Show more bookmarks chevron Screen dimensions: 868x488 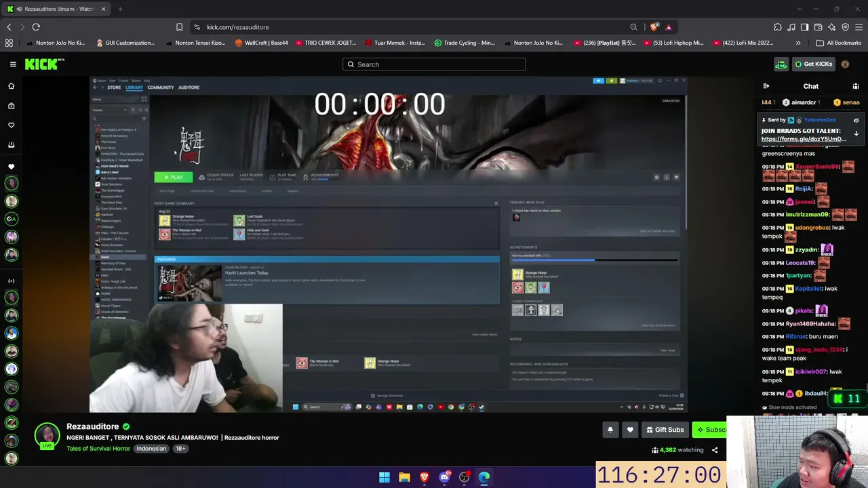pyautogui.click(x=798, y=43)
